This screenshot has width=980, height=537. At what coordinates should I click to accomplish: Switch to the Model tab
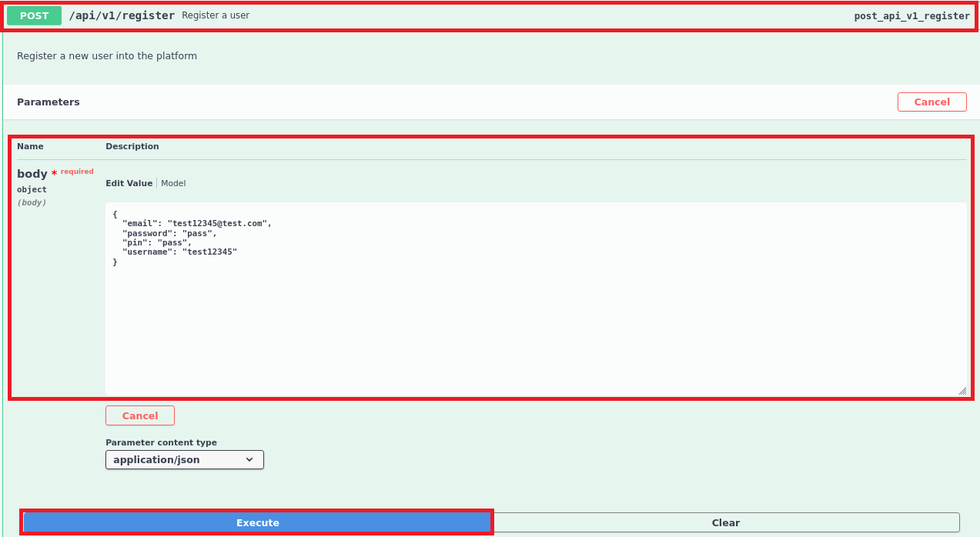tap(173, 183)
